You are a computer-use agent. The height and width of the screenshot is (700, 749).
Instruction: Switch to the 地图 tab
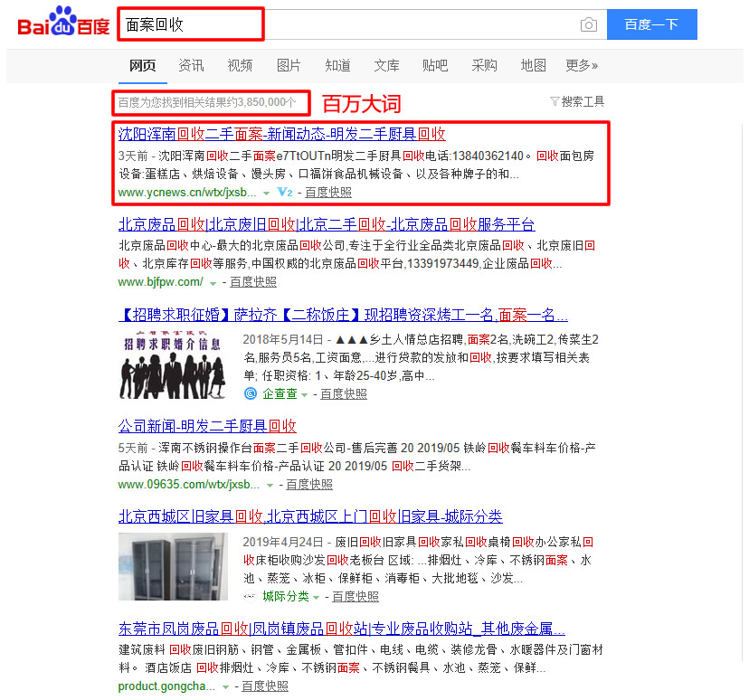point(533,65)
